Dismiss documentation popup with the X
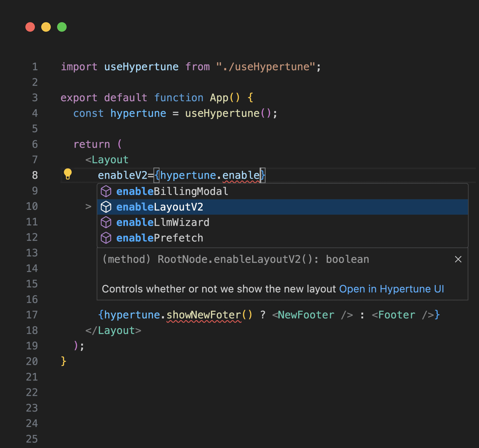Viewport: 479px width, 448px height. point(458,259)
